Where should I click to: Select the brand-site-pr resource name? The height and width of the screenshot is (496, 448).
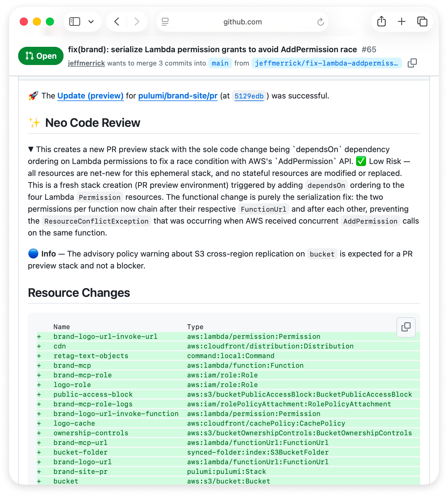(81, 472)
